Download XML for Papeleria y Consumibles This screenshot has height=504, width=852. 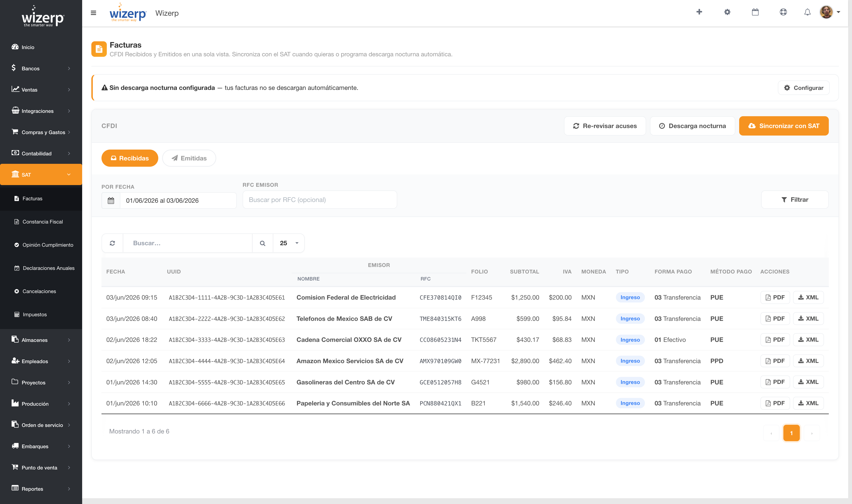pyautogui.click(x=808, y=403)
